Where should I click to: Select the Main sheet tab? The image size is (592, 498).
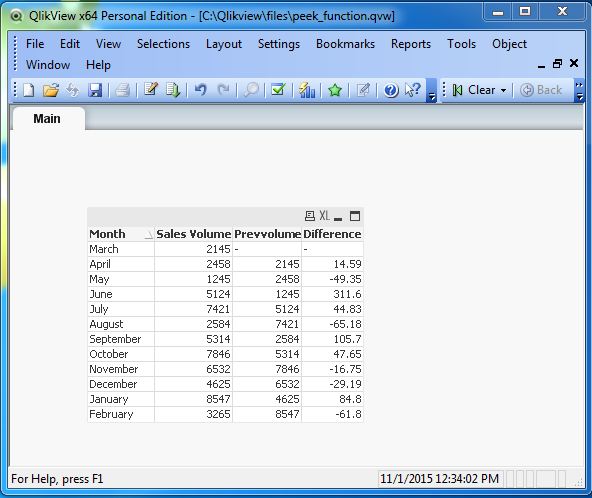coord(47,119)
